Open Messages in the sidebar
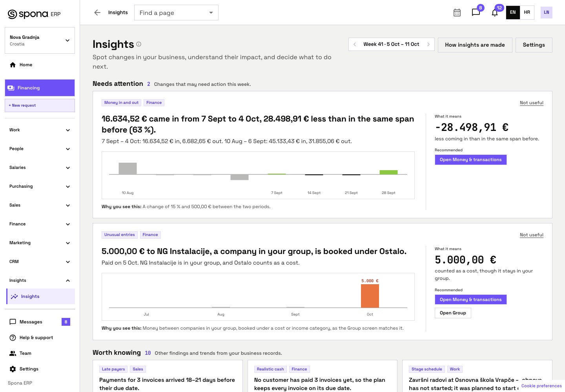 40,322
